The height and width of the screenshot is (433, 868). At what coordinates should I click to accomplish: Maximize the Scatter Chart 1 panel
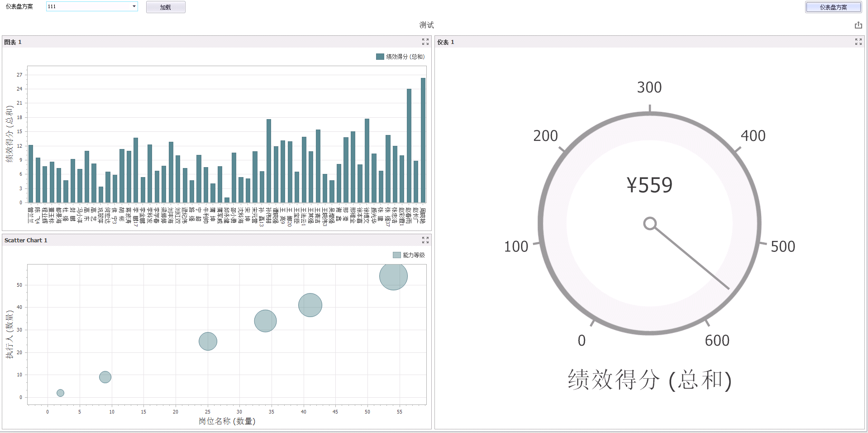point(425,240)
